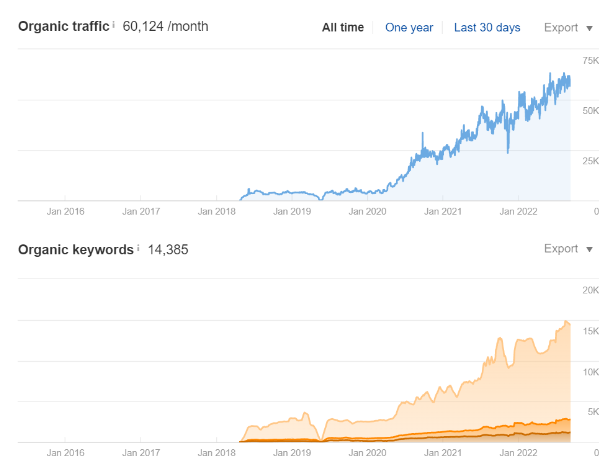Click the 75K label on traffic chart
This screenshot has height=469, width=616.
point(590,62)
